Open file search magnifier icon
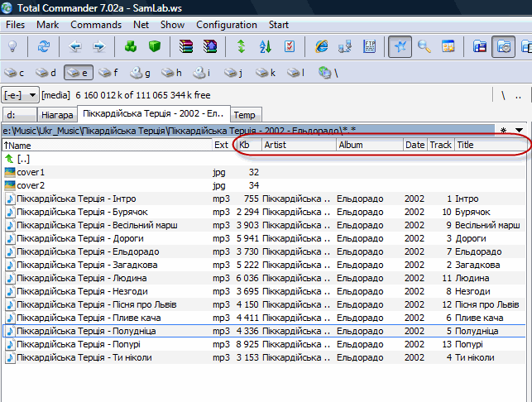 424,46
